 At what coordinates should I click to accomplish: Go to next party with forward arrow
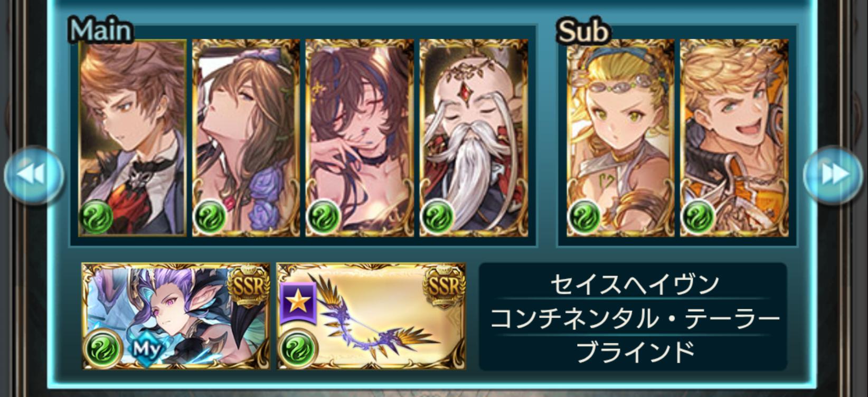[834, 175]
